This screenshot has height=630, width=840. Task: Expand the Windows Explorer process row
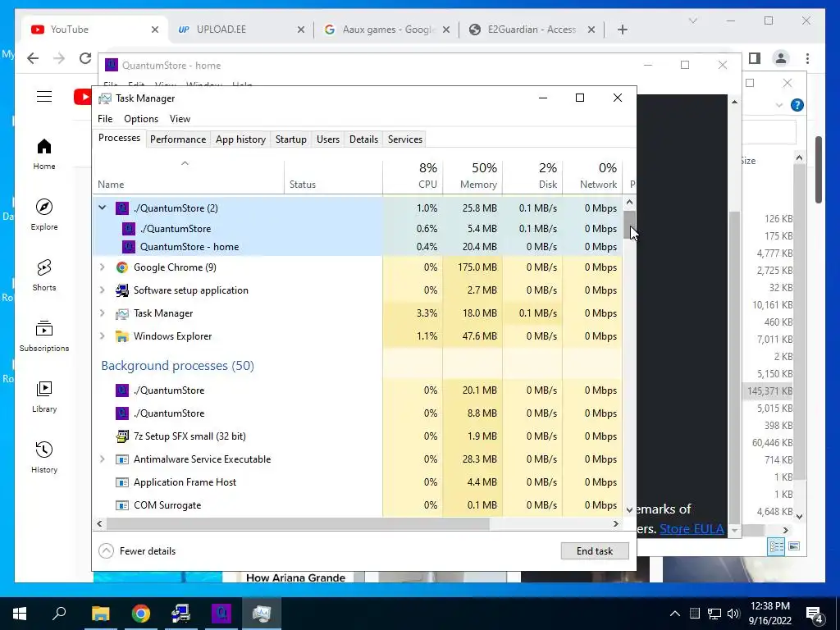102,336
